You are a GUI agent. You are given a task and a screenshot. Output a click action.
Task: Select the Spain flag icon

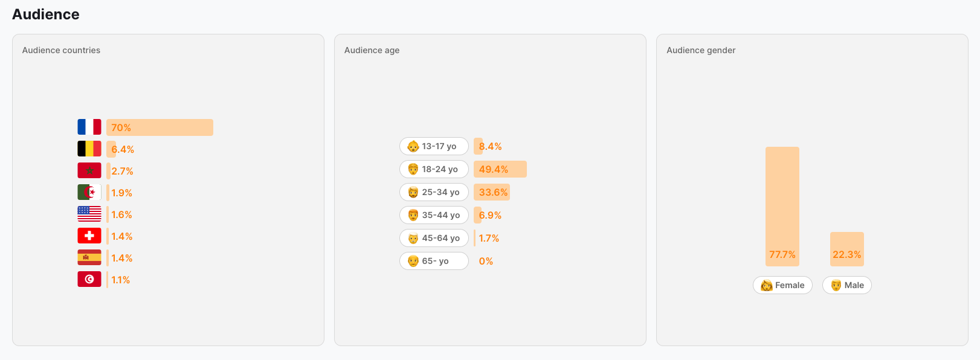[x=89, y=257]
